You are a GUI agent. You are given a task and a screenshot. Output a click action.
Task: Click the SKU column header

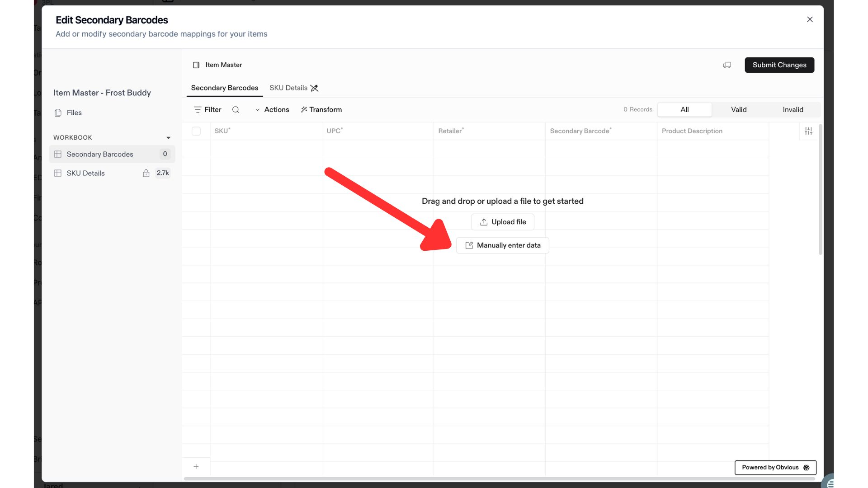(x=266, y=131)
